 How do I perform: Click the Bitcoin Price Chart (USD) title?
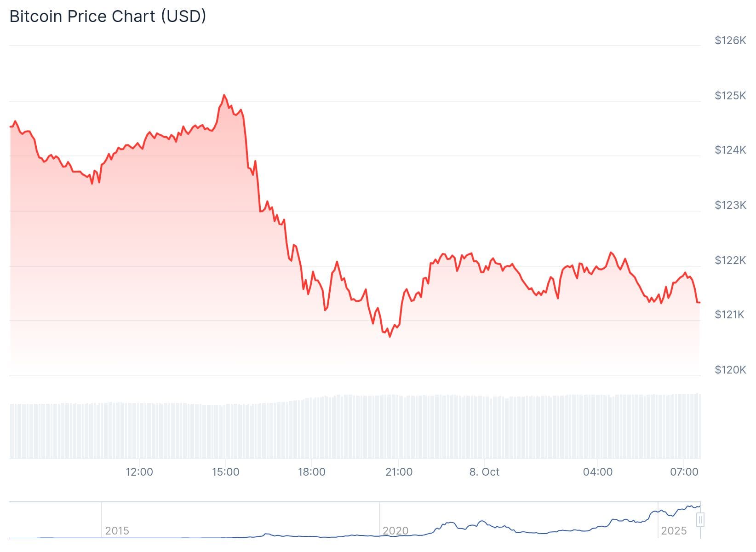click(x=108, y=16)
